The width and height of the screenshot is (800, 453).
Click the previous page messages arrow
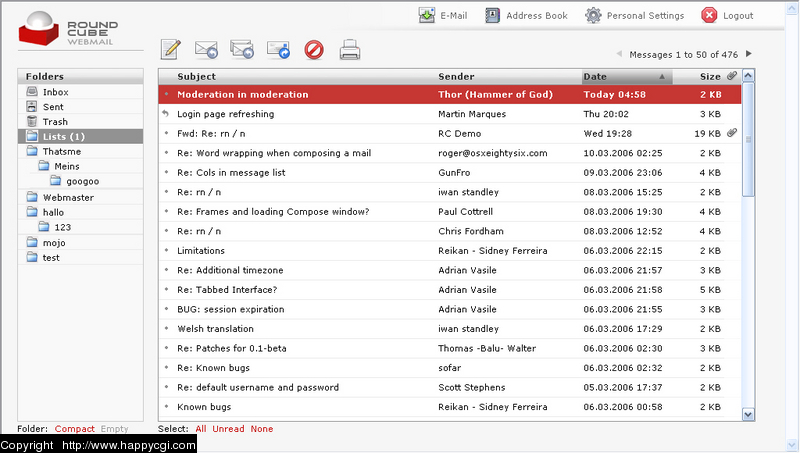619,54
